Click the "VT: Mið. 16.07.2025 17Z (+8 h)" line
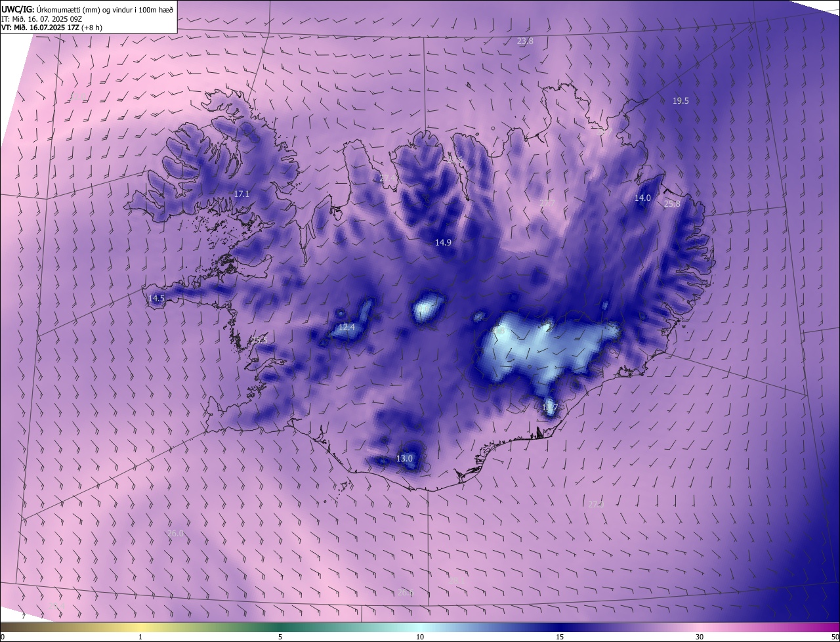 [x=52, y=28]
